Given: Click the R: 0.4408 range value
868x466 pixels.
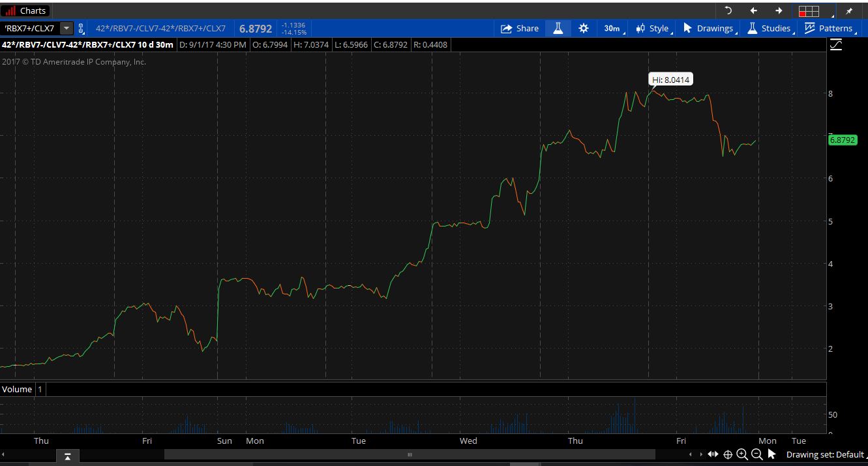Looking at the screenshot, I should coord(431,44).
